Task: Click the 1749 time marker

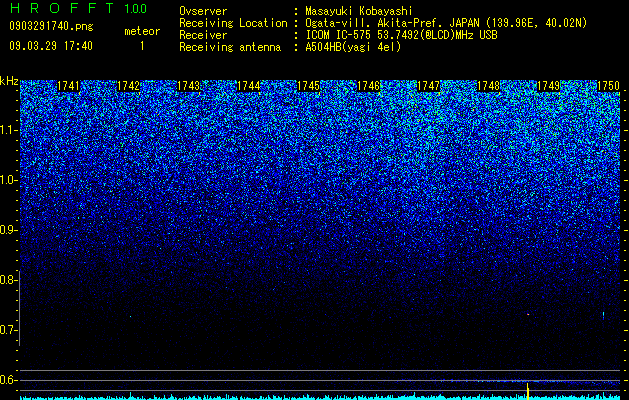Action: (548, 86)
